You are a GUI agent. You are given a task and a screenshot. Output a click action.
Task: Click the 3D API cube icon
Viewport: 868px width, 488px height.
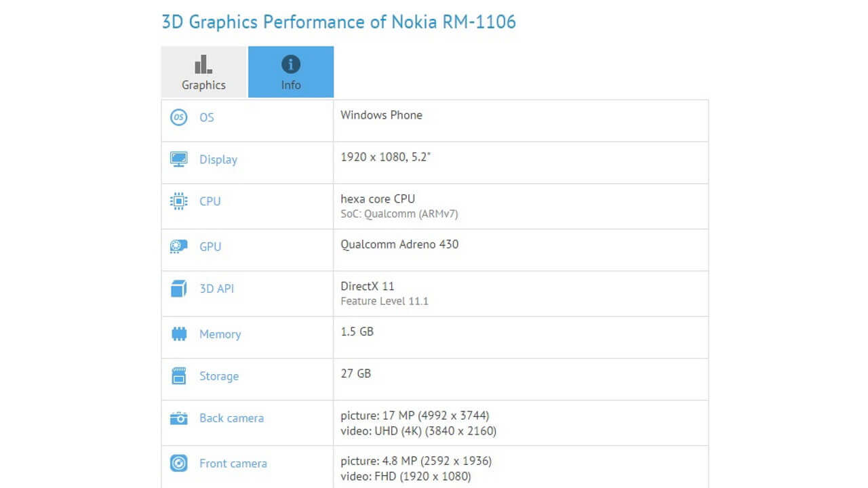(x=178, y=288)
